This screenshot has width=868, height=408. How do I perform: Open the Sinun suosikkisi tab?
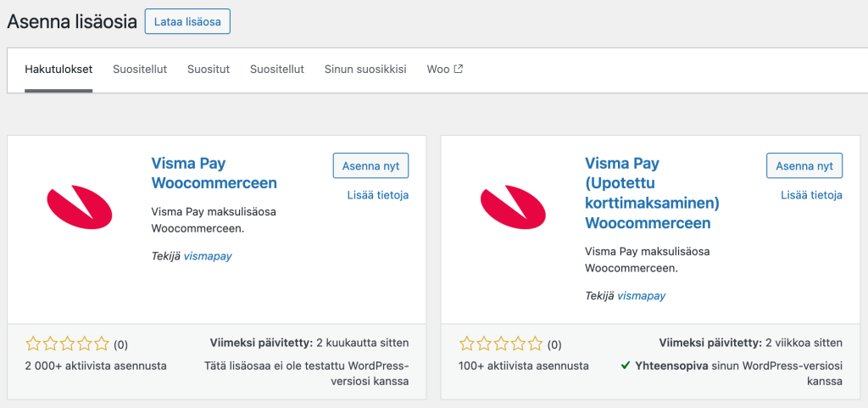[x=365, y=70]
